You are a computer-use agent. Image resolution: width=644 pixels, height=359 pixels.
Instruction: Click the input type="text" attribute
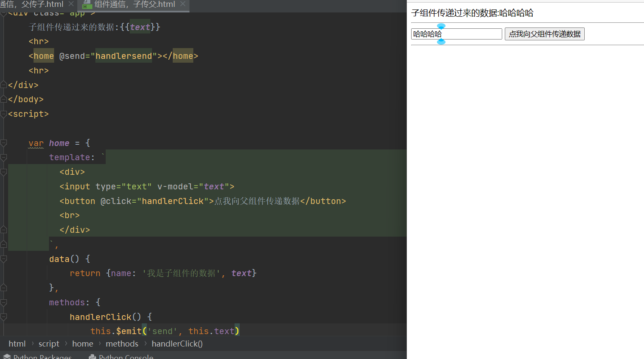click(124, 186)
